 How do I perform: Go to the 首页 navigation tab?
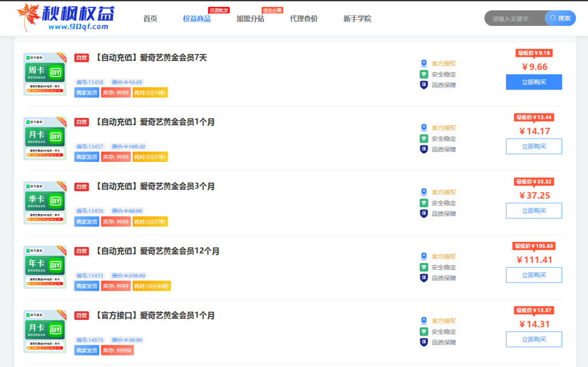(x=150, y=19)
